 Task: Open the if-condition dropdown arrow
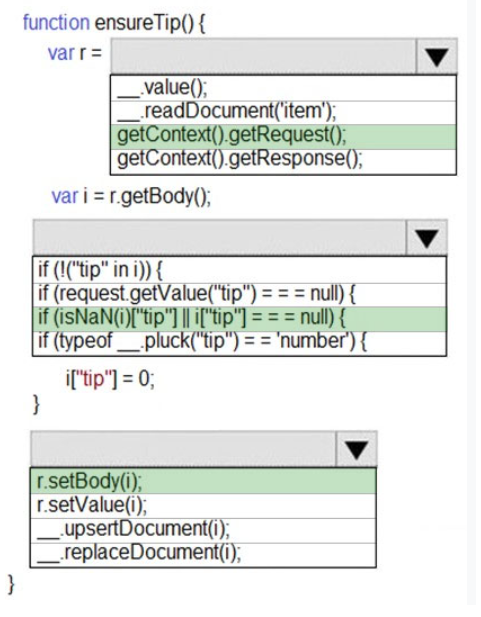click(427, 238)
